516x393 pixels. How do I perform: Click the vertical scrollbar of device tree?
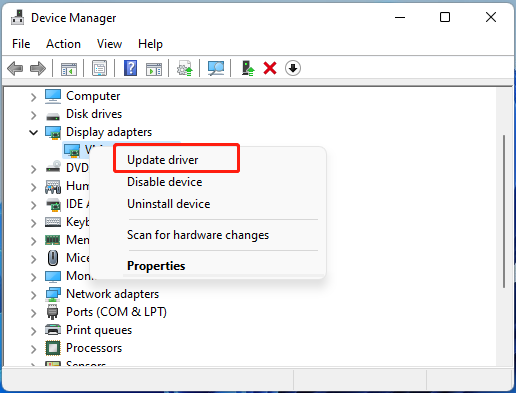[x=504, y=211]
